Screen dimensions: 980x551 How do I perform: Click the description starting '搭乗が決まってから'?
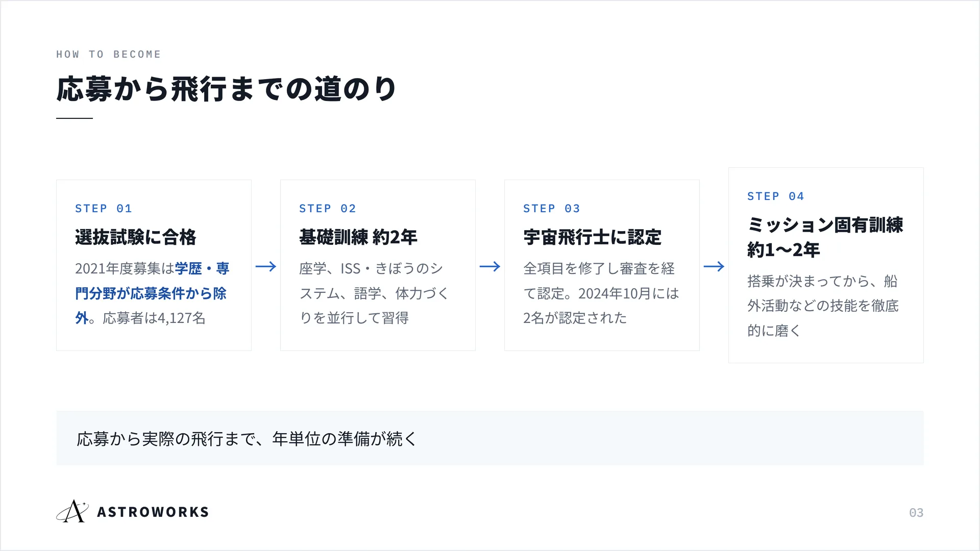pyautogui.click(x=823, y=306)
